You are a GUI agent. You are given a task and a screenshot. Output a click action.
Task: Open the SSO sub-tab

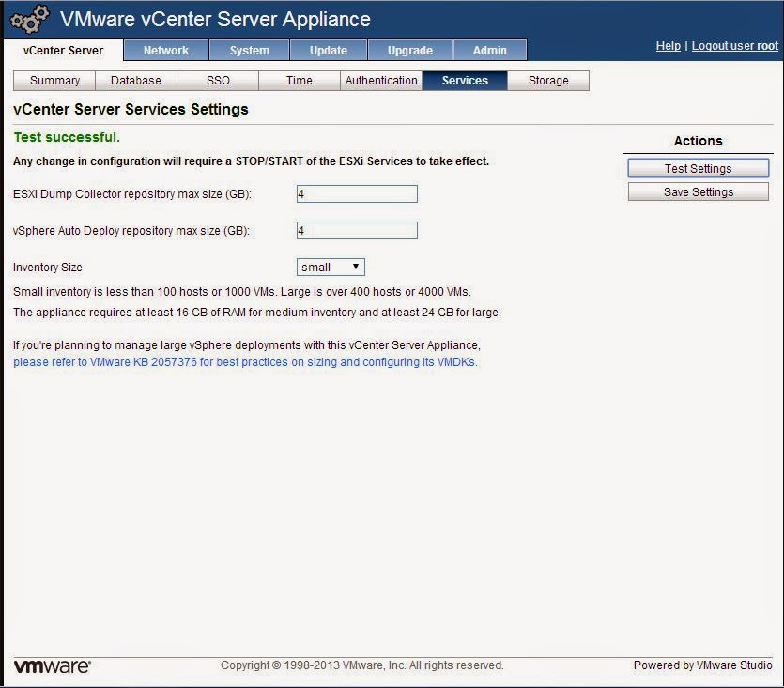(x=218, y=81)
